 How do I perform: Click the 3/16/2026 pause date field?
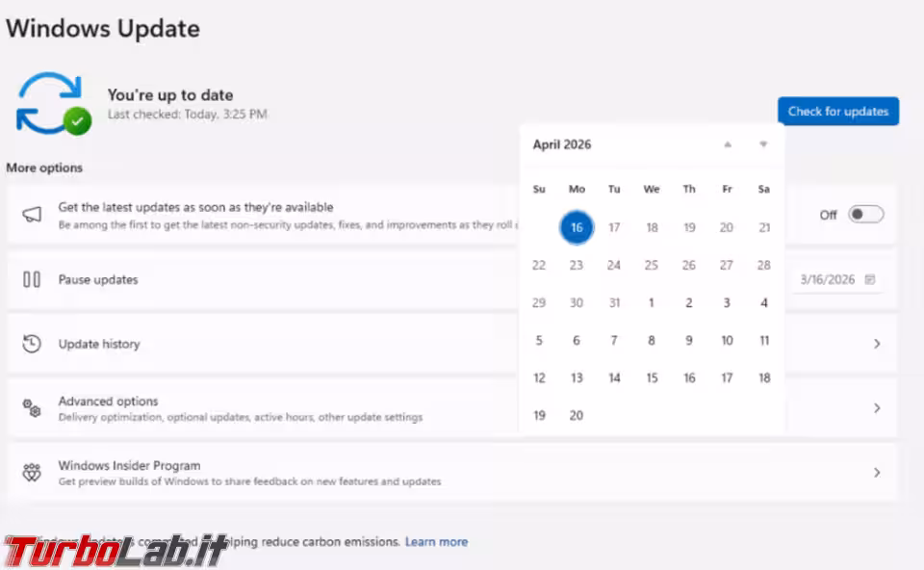point(827,280)
